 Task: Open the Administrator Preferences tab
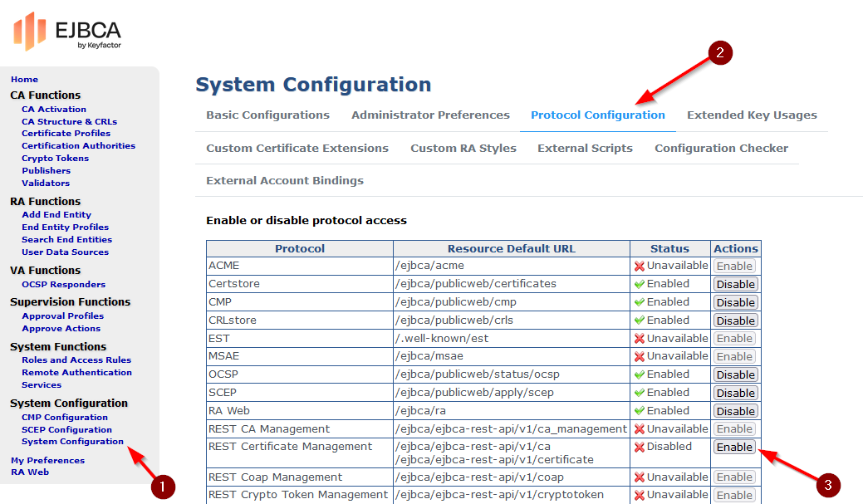point(430,115)
